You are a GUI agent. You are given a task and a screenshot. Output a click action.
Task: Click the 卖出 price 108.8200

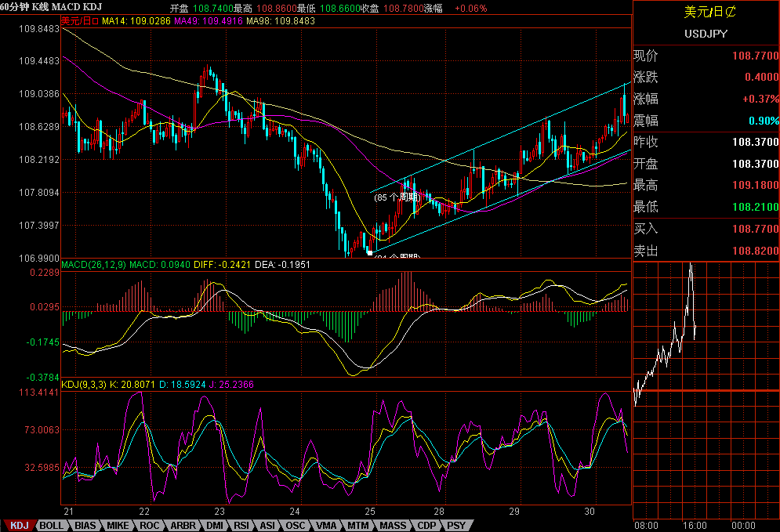point(756,249)
